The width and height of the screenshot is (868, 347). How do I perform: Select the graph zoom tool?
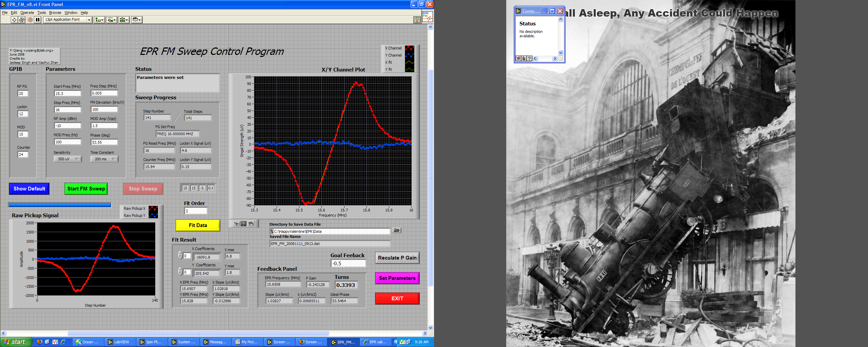click(243, 224)
